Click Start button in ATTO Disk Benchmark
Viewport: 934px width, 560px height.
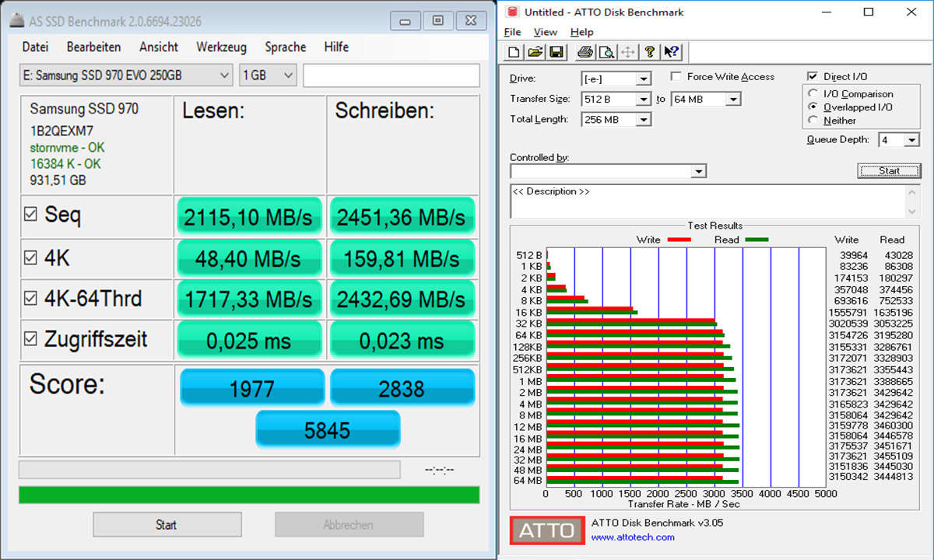tap(889, 170)
